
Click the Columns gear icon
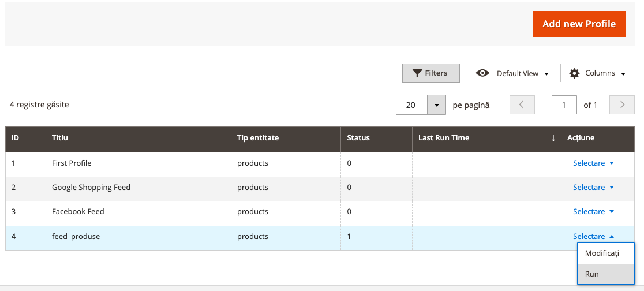pyautogui.click(x=574, y=73)
